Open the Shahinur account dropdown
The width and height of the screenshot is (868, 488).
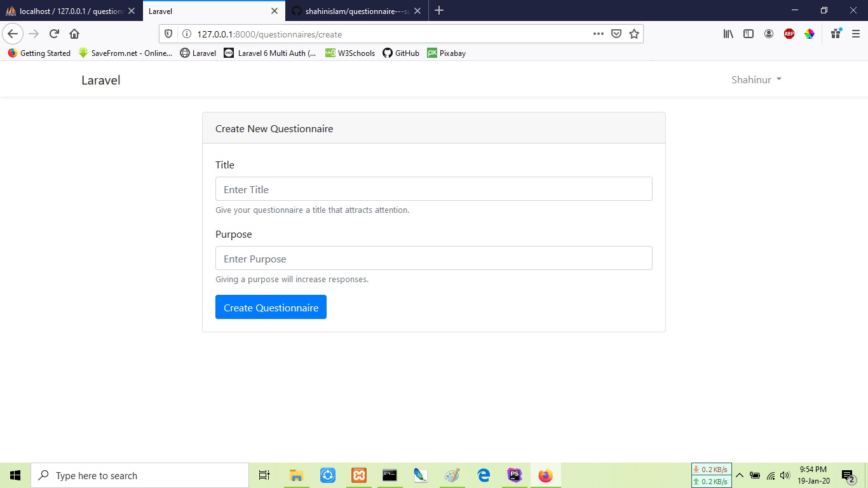[x=755, y=79]
